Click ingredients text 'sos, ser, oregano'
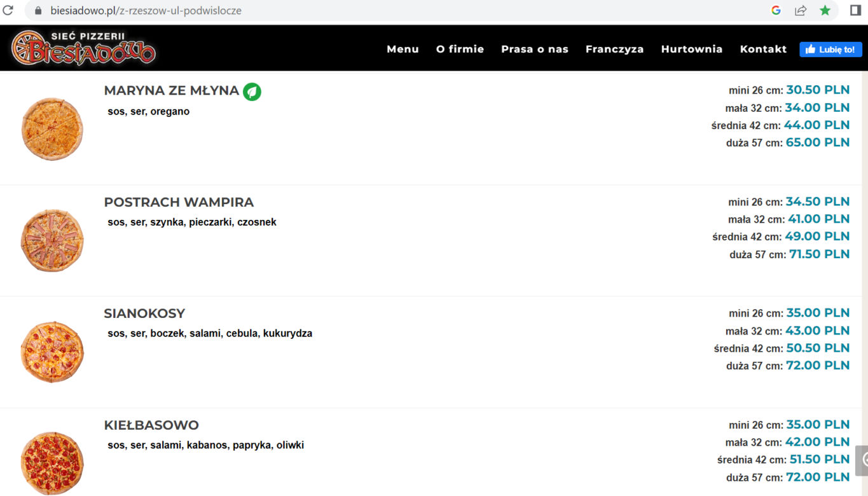The image size is (868, 496). (149, 112)
